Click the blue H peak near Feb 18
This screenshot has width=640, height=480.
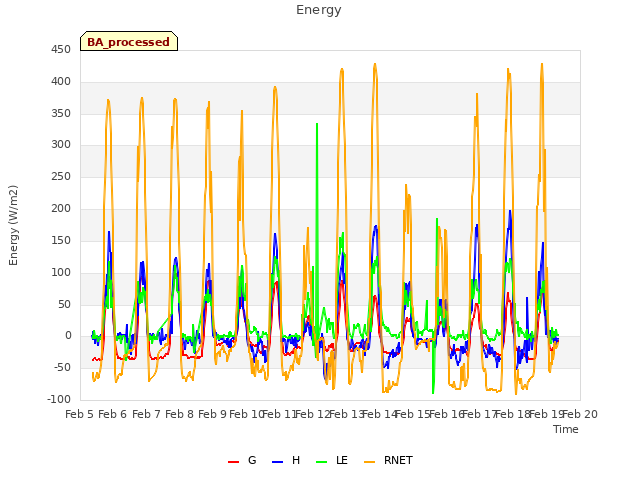(x=510, y=211)
